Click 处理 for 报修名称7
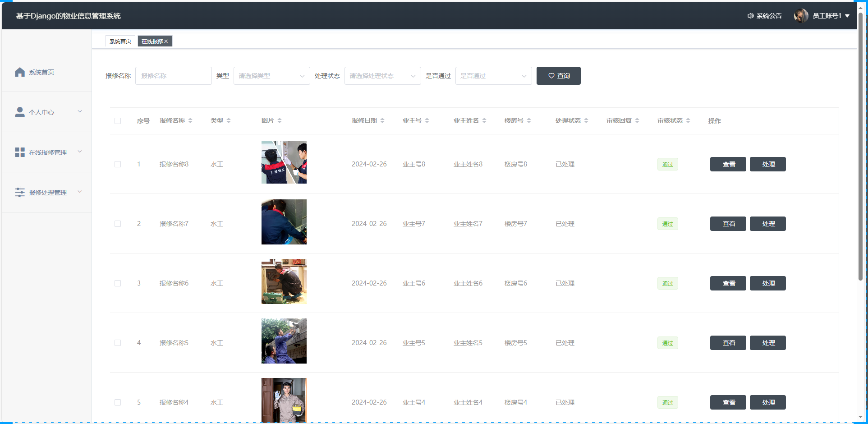This screenshot has height=424, width=868. point(768,224)
